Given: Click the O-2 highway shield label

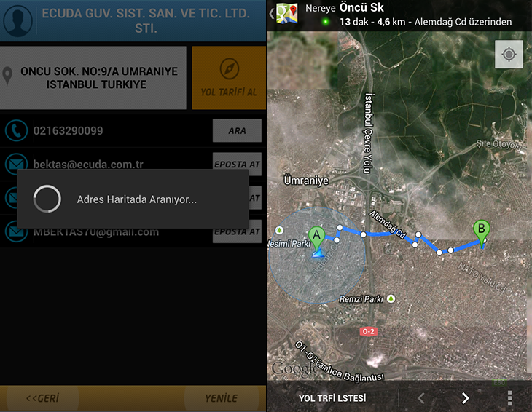Looking at the screenshot, I should click(369, 331).
